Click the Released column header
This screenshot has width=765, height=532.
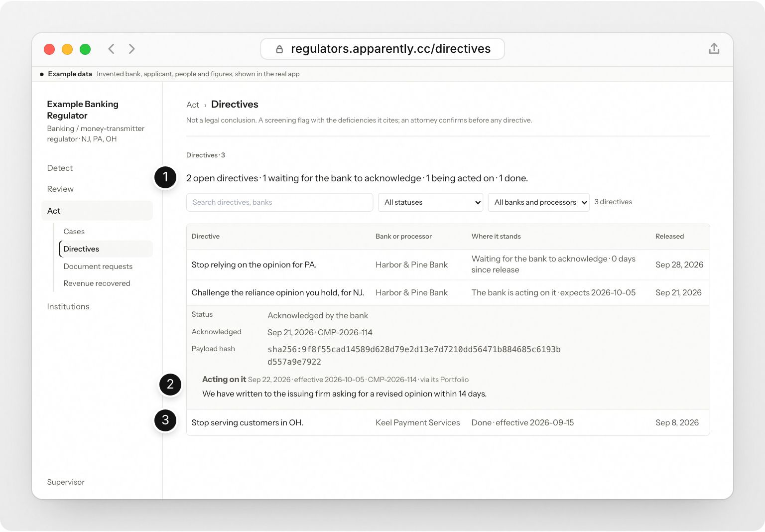[x=669, y=237]
